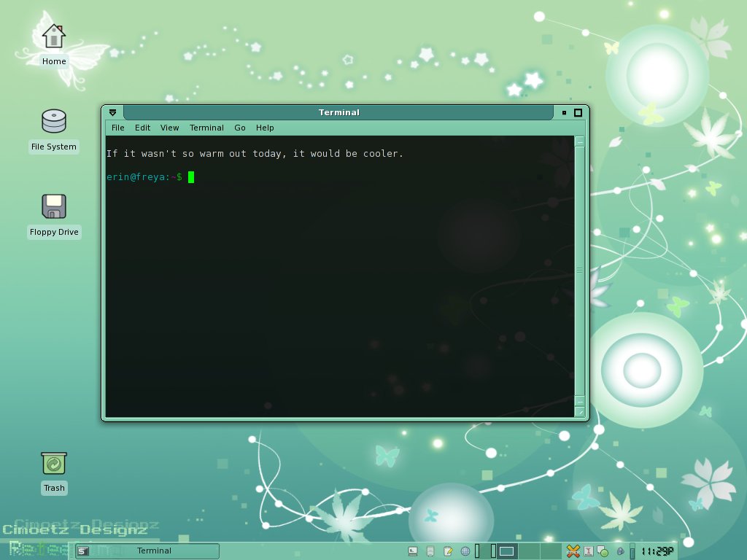Switch to the first workspace in pager
747x560 pixels.
(x=486, y=551)
